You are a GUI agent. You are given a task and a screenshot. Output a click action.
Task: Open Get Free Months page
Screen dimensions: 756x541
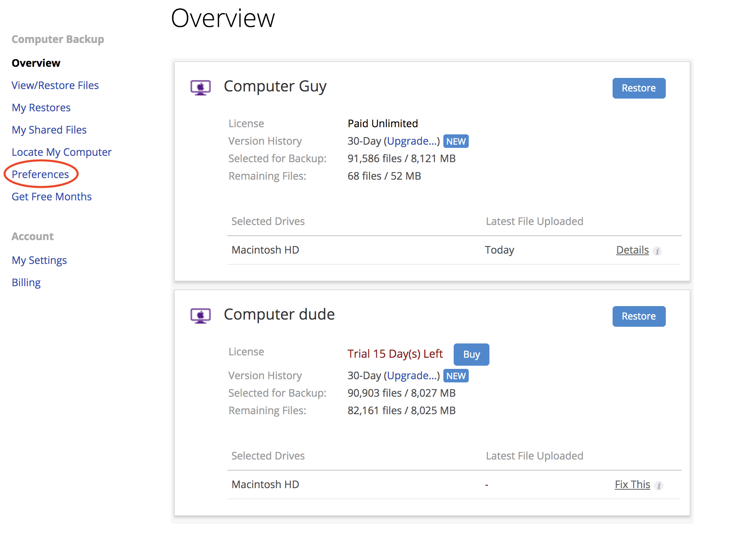tap(52, 196)
